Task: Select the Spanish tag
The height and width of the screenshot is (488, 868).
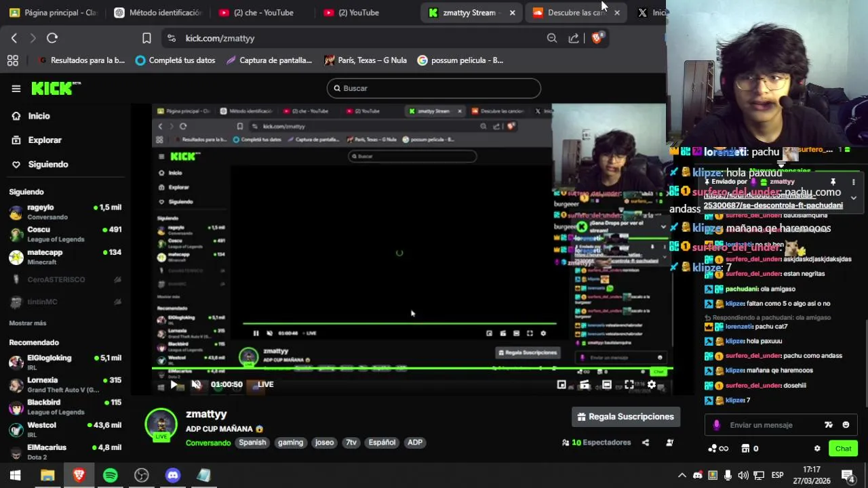Action: click(x=252, y=443)
